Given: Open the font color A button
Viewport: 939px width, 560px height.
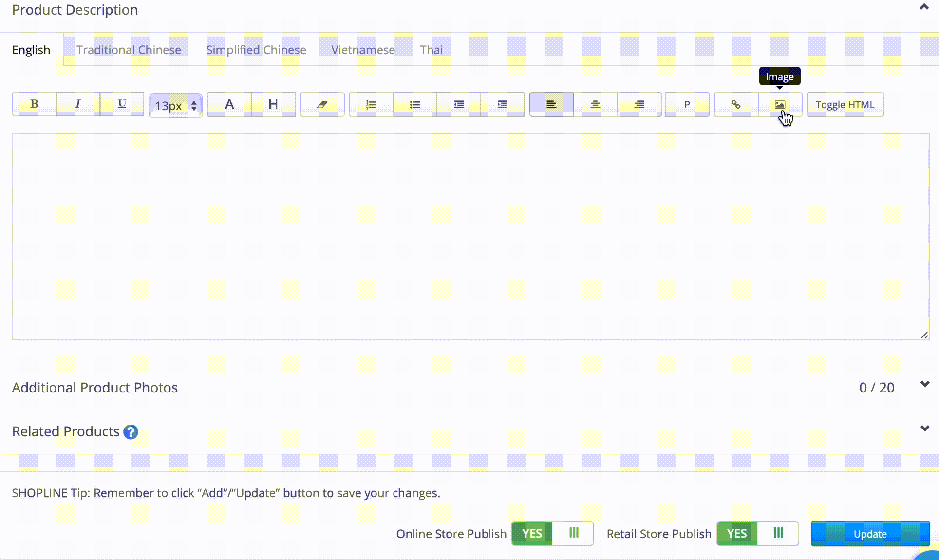Looking at the screenshot, I should (229, 105).
